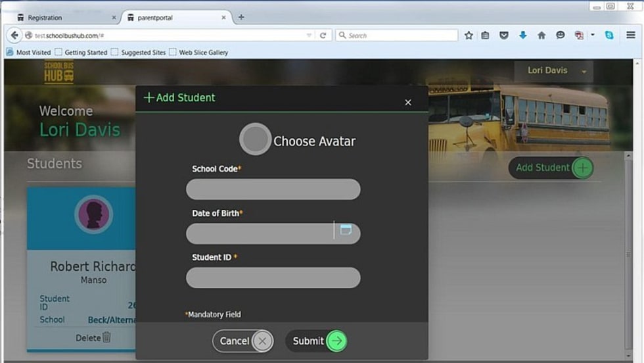Bookmark this page with the star icon
This screenshot has width=644, height=363.
(x=469, y=36)
